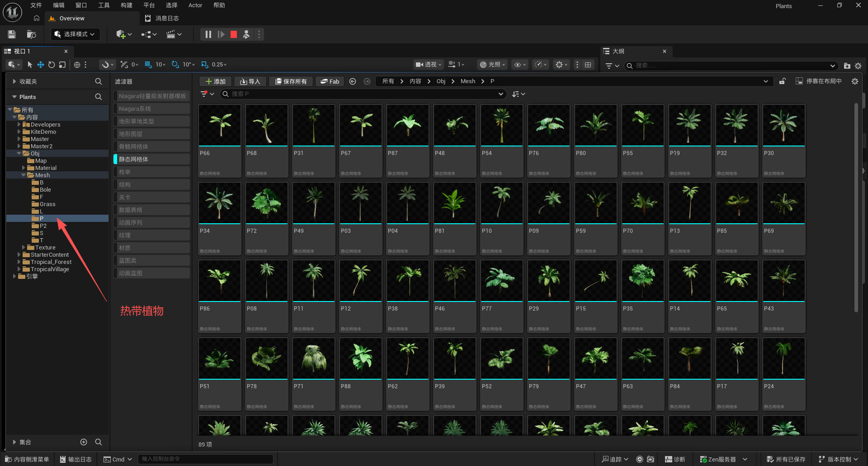Click the 导入 import button
Viewport: 868px width, 466px height.
250,81
